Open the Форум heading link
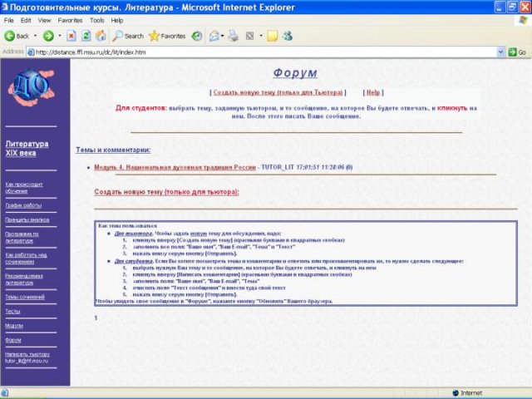This screenshot has height=399, width=532. [x=295, y=72]
